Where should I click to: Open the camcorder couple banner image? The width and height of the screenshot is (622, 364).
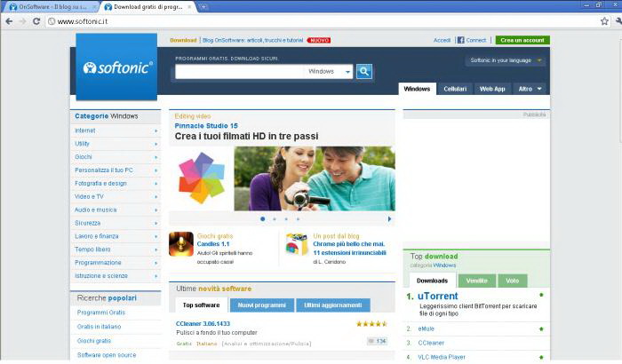[x=315, y=178]
